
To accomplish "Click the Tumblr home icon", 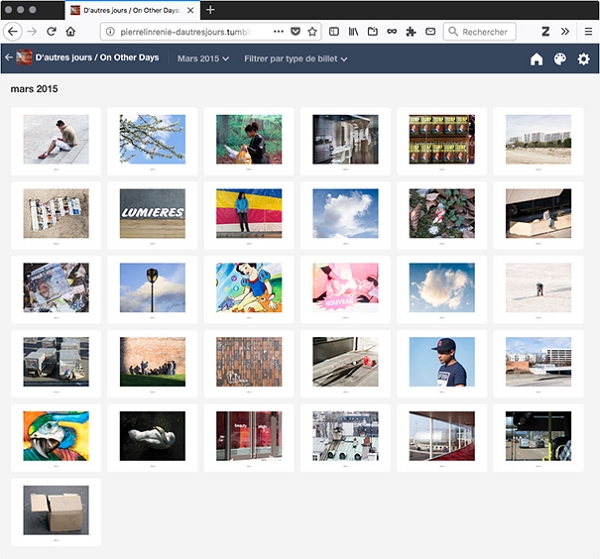I will 536,59.
